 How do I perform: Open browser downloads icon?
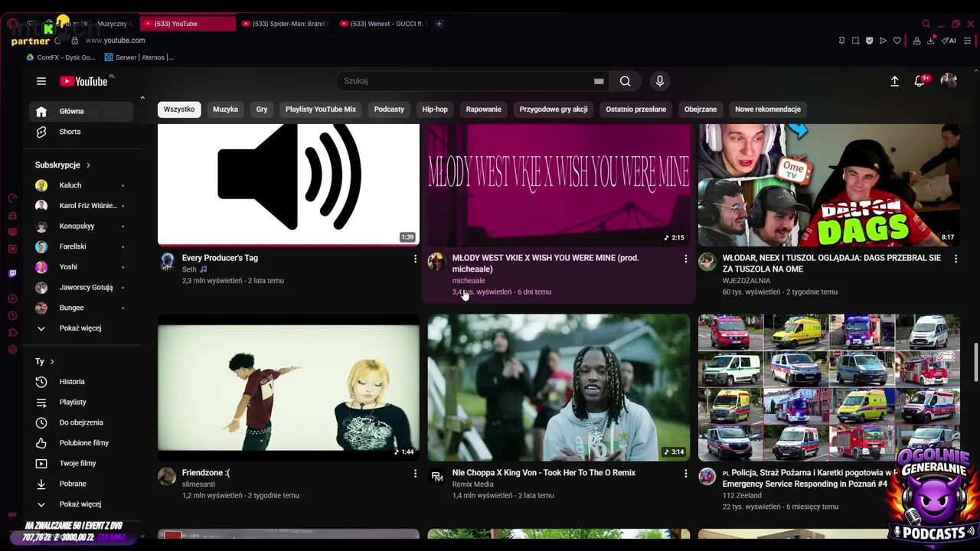pyautogui.click(x=930, y=40)
